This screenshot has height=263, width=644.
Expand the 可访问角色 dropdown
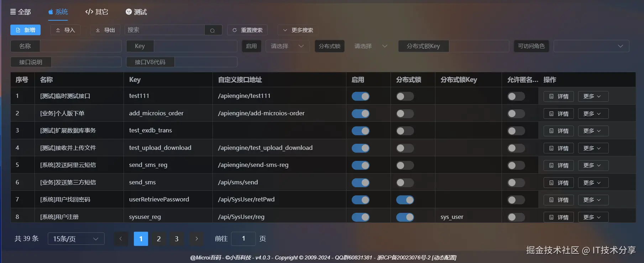[x=591, y=46]
